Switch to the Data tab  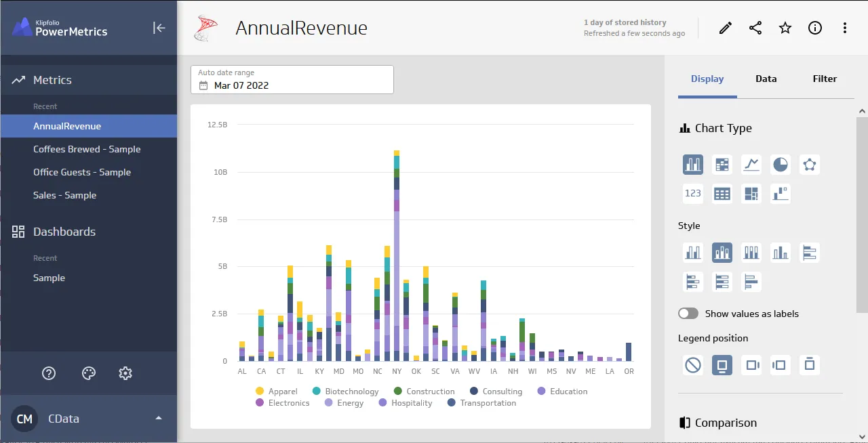[766, 79]
